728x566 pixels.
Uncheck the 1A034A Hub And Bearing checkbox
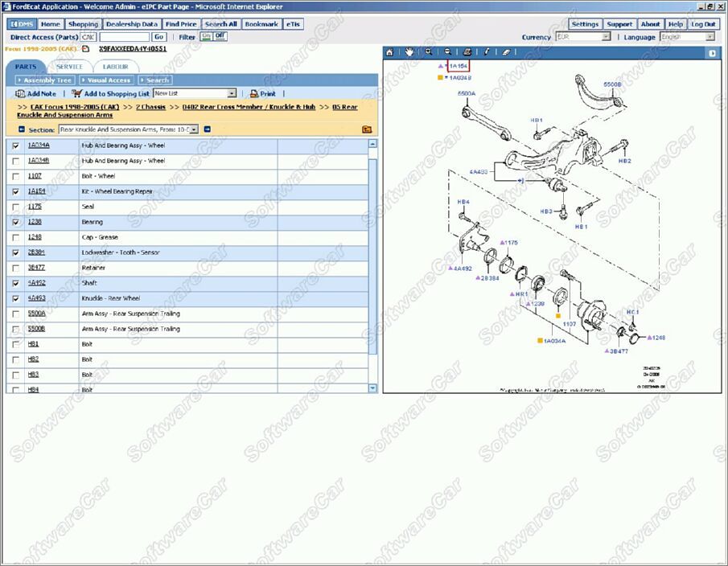(x=16, y=146)
